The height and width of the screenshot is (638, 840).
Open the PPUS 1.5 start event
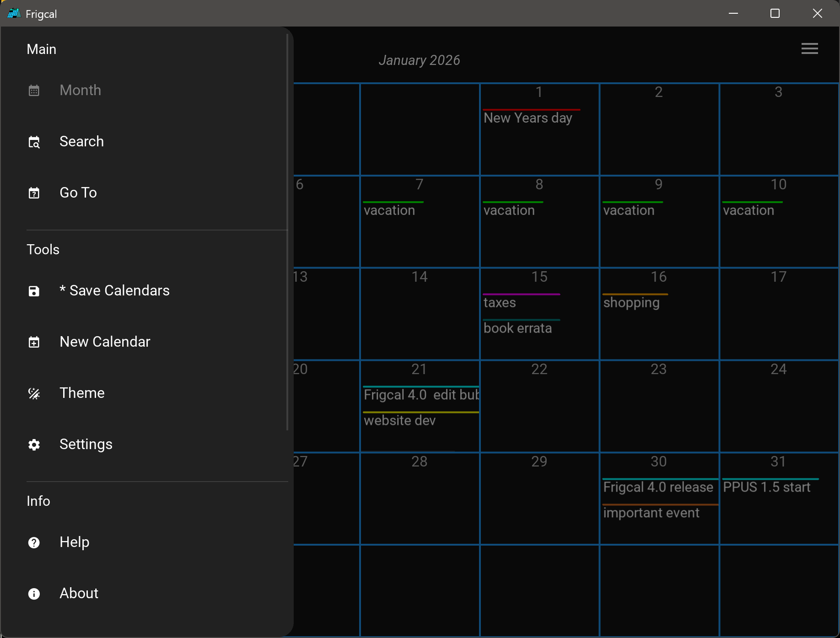(x=766, y=487)
